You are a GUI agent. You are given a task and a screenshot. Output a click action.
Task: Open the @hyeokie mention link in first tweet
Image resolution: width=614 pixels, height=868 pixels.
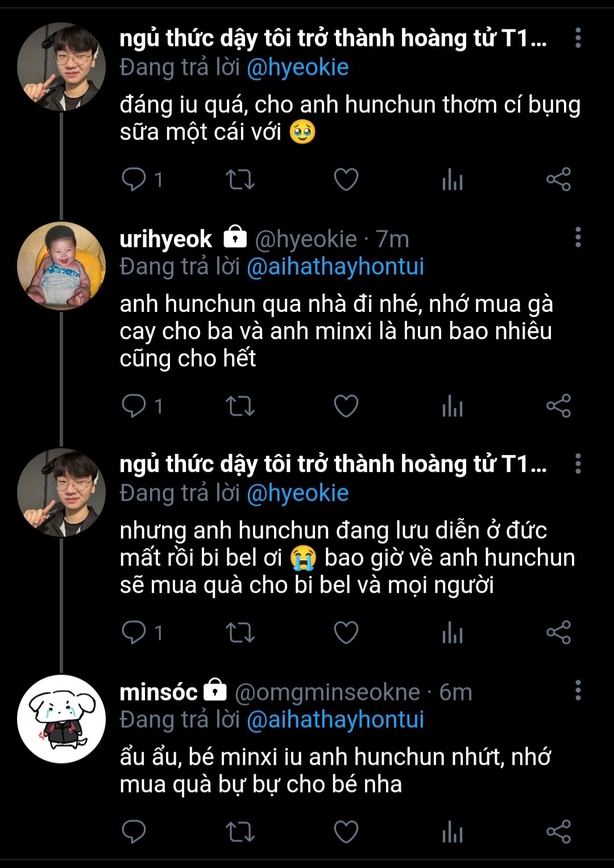[297, 68]
